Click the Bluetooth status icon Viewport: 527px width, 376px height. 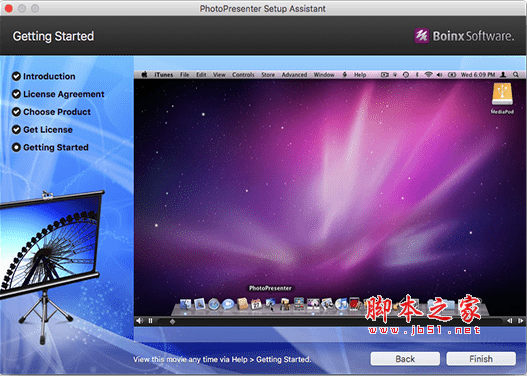(417, 75)
